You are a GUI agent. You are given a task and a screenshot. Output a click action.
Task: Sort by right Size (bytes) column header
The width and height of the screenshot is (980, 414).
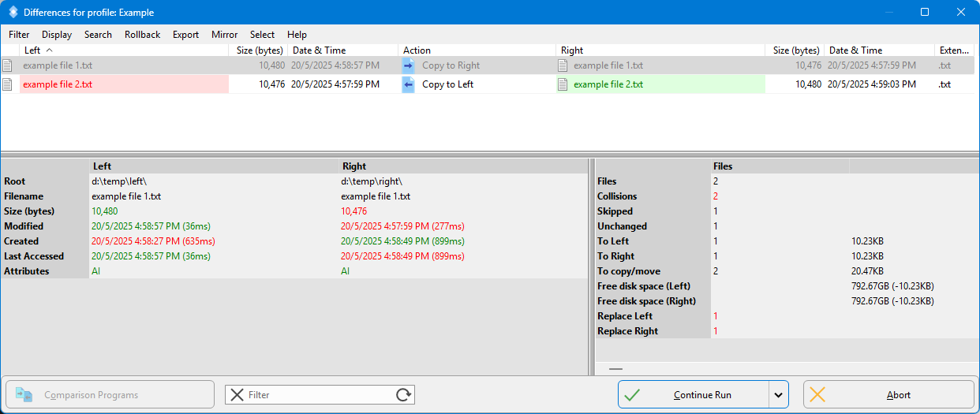coord(795,50)
